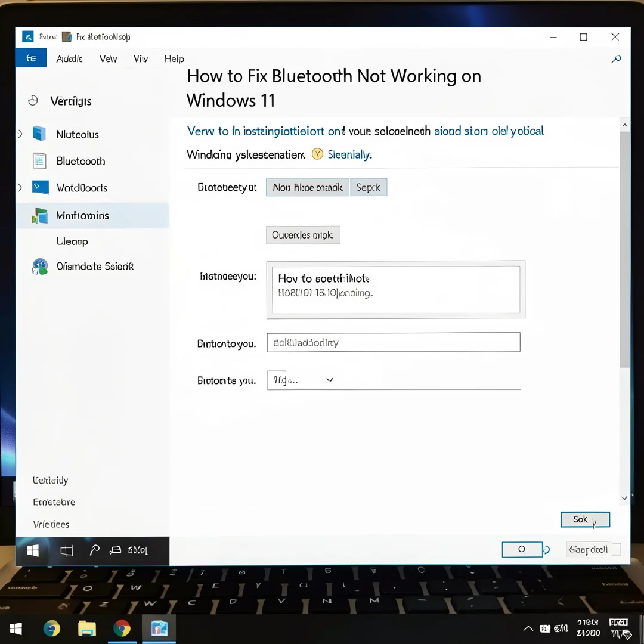Screen dimensions: 644x644
Task: Click the active app icon in taskbar
Action: click(x=159, y=628)
